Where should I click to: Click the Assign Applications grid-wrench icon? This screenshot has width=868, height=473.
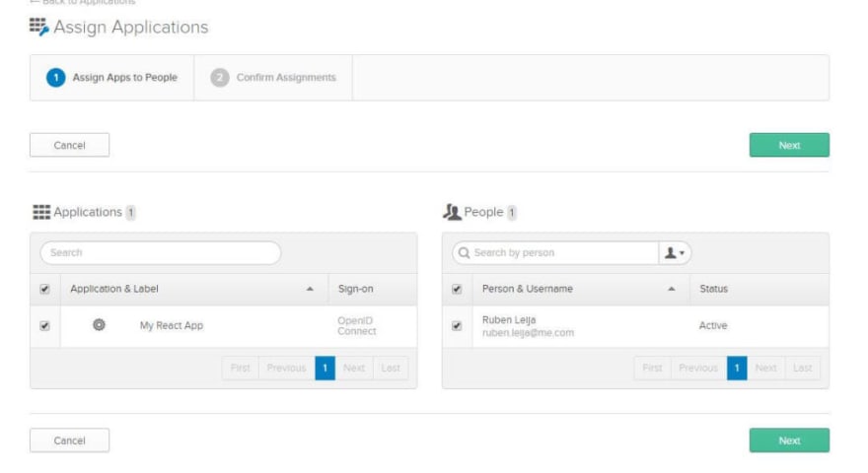pos(39,27)
